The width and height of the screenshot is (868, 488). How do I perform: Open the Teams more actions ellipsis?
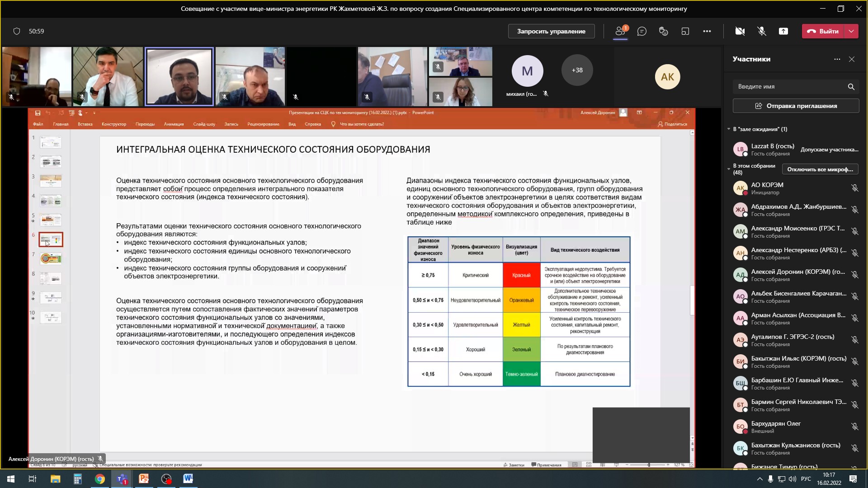click(x=707, y=31)
